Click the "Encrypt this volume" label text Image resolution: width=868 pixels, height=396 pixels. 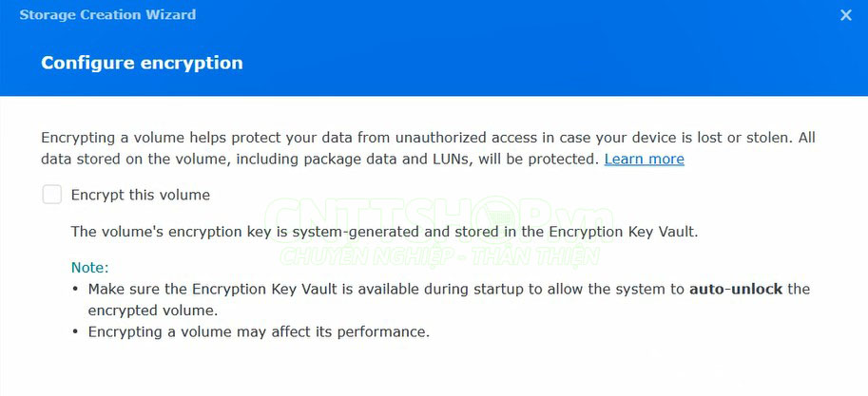pyautogui.click(x=141, y=195)
